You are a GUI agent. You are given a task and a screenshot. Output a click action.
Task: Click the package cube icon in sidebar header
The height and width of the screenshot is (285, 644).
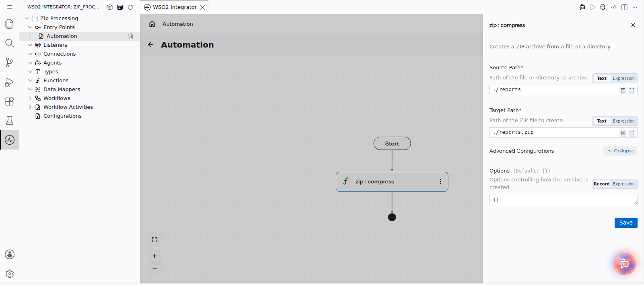tap(109, 7)
